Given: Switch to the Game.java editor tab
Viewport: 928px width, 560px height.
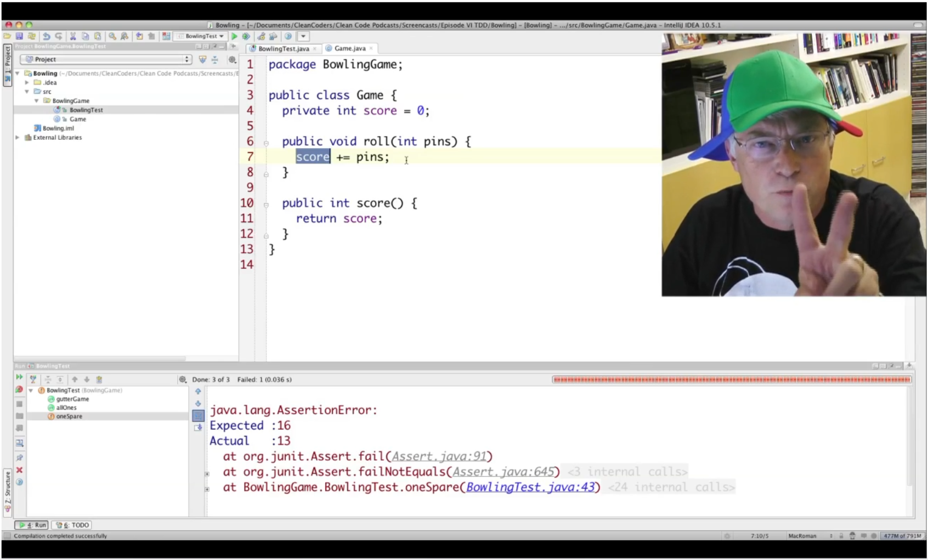Looking at the screenshot, I should pos(350,48).
